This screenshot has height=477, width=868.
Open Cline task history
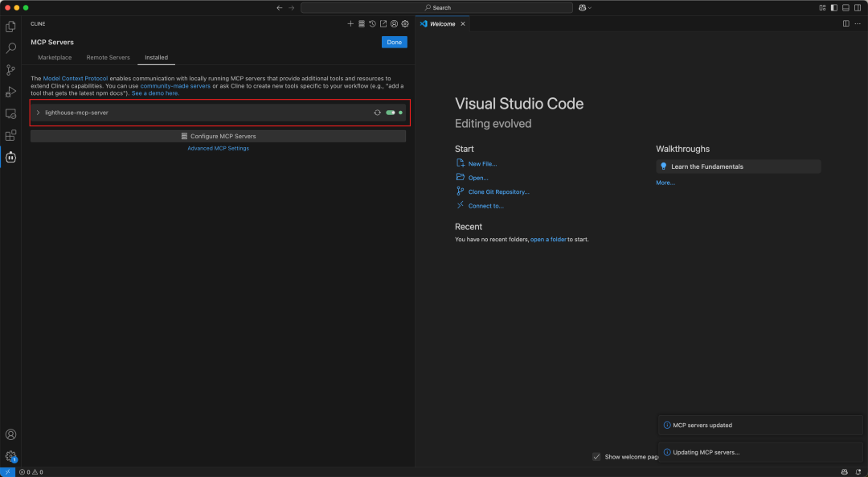point(373,24)
